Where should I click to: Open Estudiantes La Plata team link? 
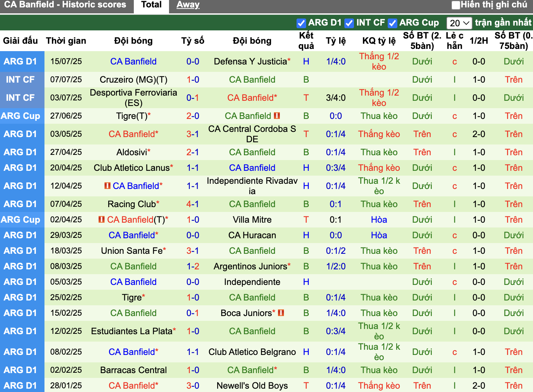click(x=132, y=331)
